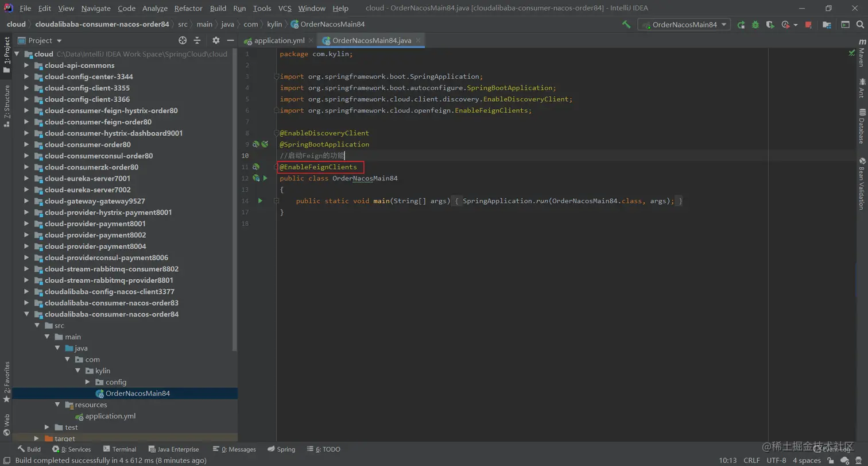868x466 pixels.
Task: Open the 0: Messages tool window
Action: click(x=234, y=449)
